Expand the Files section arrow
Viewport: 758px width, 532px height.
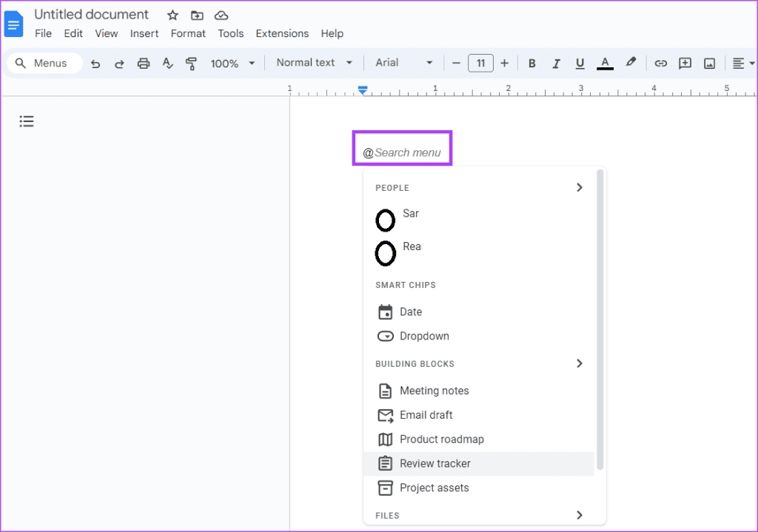(x=579, y=515)
